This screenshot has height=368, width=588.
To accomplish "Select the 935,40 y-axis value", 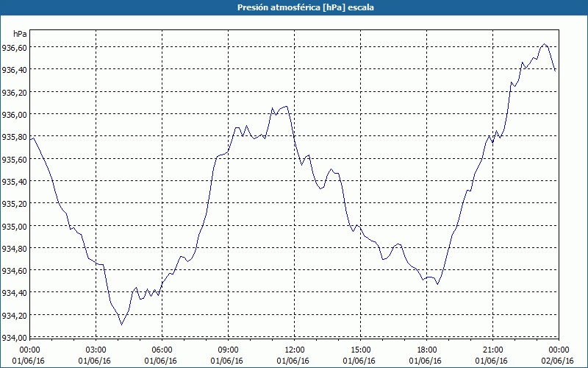I will [14, 182].
